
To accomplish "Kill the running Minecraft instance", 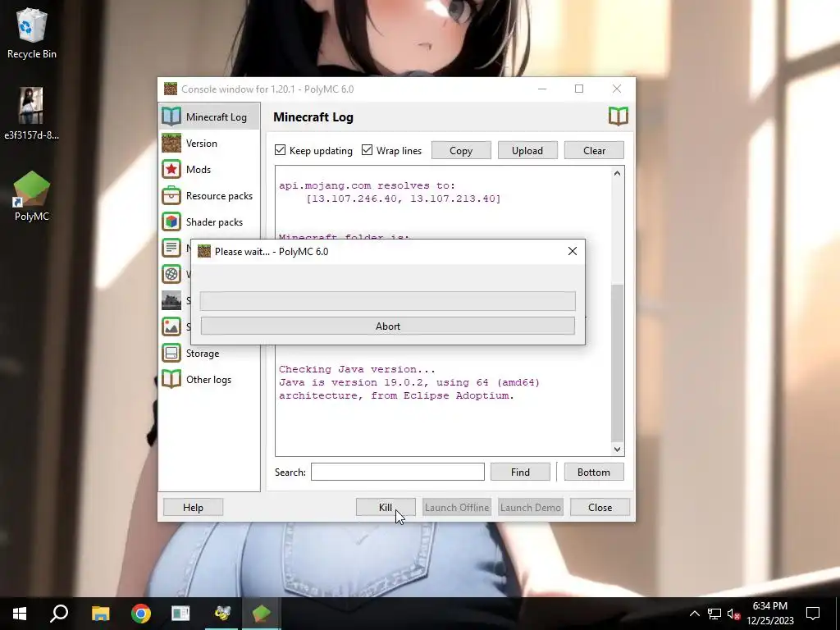I will tap(386, 507).
